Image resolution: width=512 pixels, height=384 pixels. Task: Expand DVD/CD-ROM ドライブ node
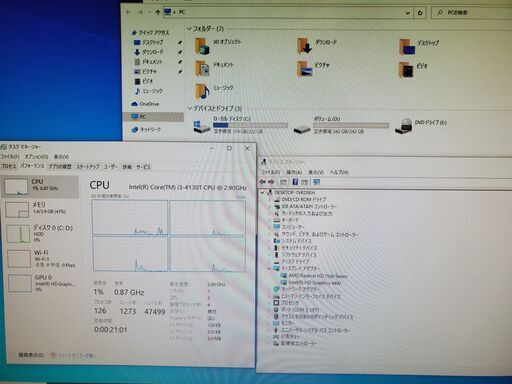coord(270,200)
